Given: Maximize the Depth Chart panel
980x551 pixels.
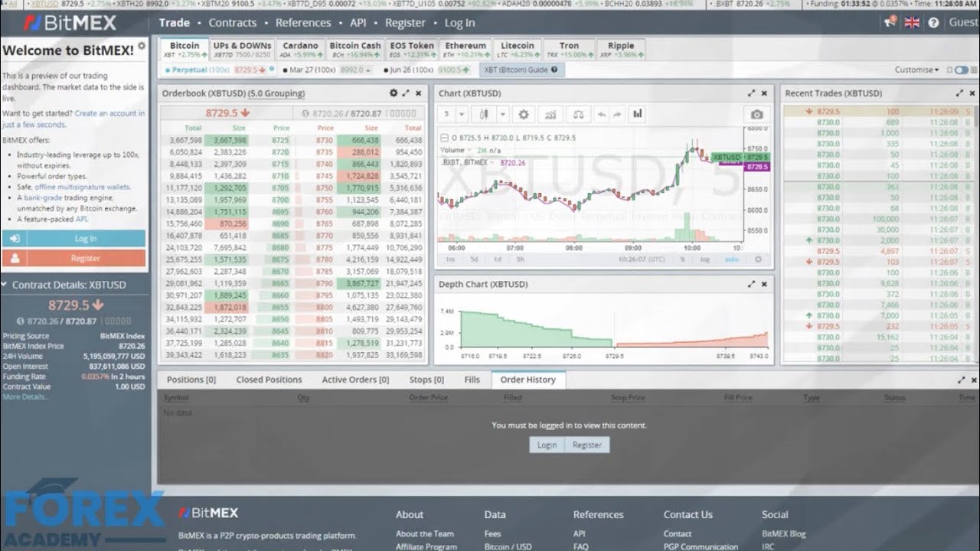Looking at the screenshot, I should 752,284.
